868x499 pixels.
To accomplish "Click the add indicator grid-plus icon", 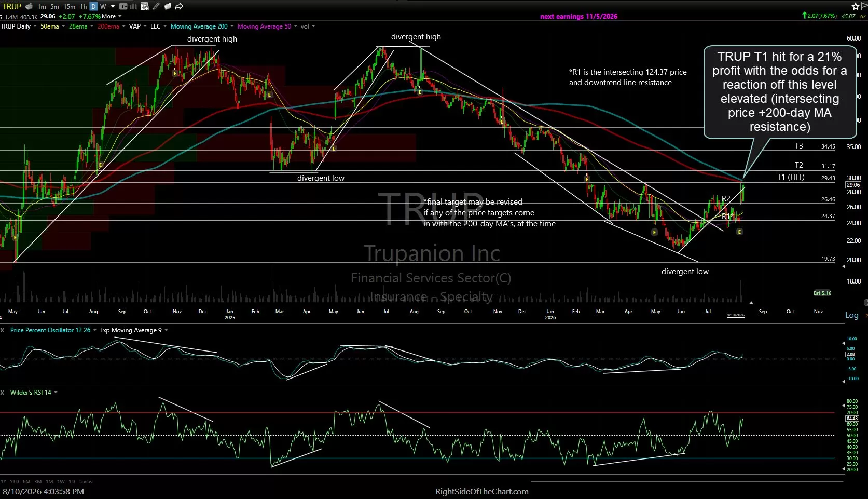I will click(x=145, y=6).
